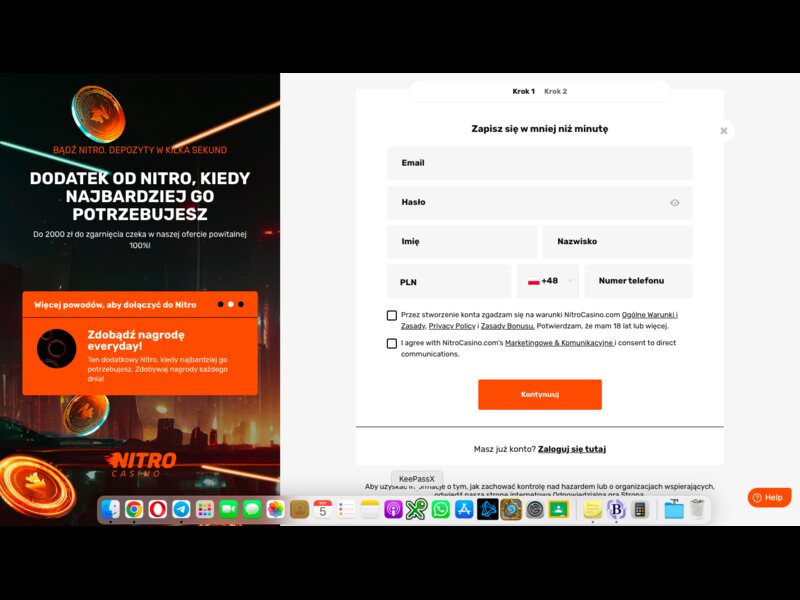Screen dimensions: 800x600
Task: Check the NitroCasino terms acceptance box
Action: click(x=392, y=314)
